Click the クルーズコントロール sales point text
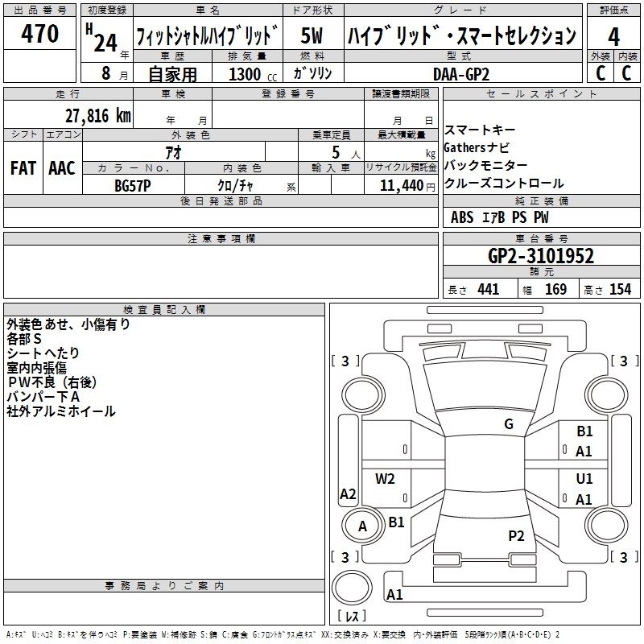 pyautogui.click(x=504, y=183)
